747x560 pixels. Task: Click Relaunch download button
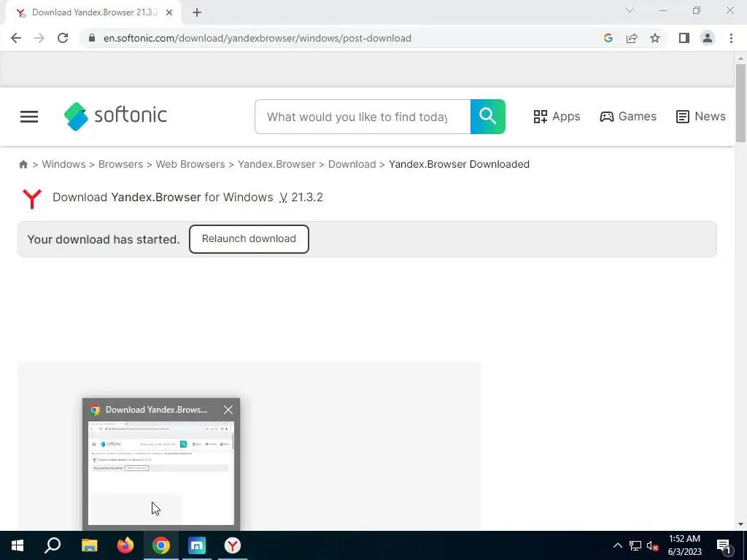pos(249,239)
